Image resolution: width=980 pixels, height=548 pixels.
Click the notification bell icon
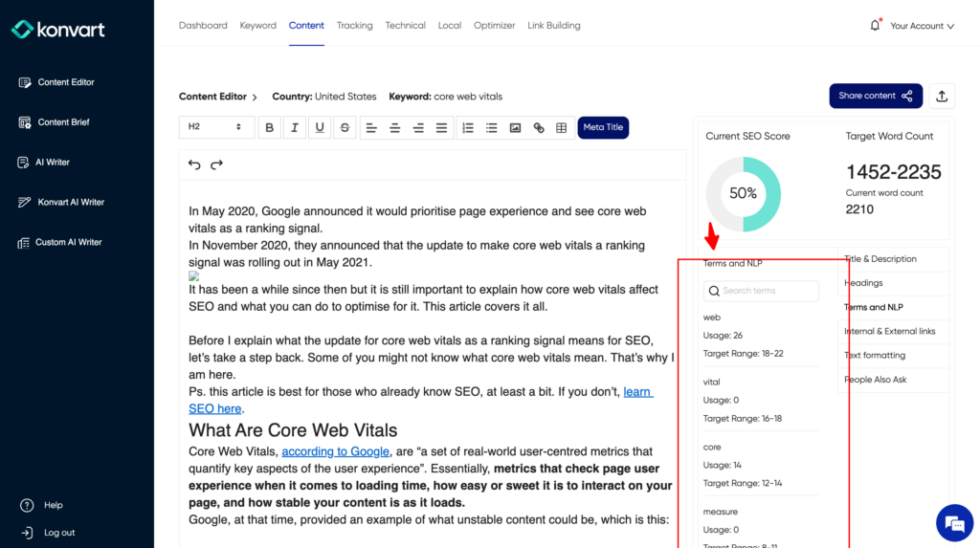pos(875,26)
